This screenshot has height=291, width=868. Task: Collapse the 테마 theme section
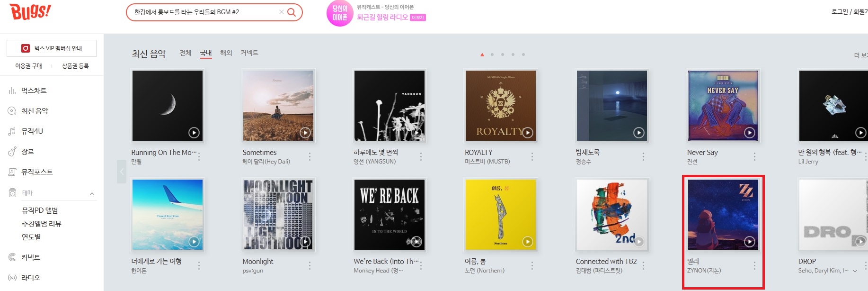pyautogui.click(x=92, y=193)
